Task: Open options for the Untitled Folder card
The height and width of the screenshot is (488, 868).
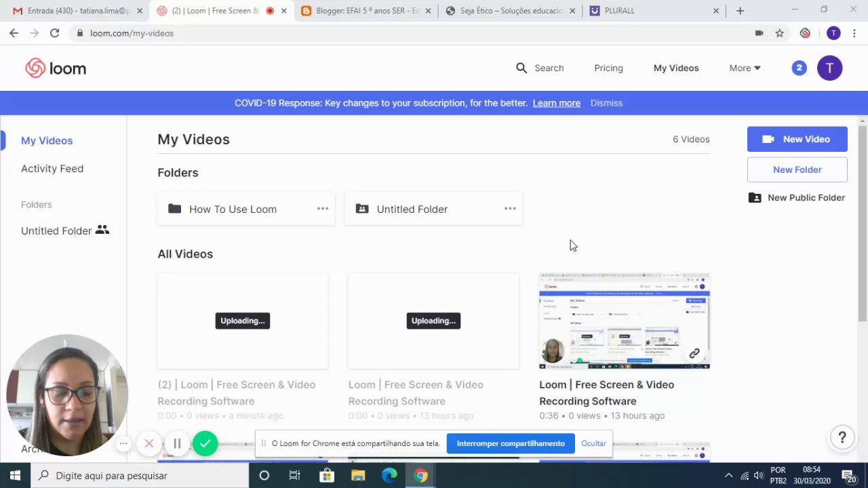Action: 510,209
